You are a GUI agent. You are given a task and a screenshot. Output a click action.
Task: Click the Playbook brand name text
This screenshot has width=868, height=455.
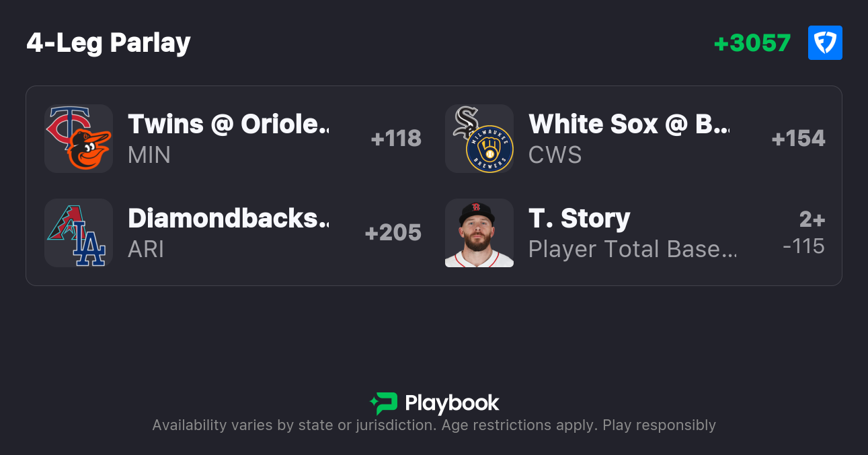[x=452, y=403]
